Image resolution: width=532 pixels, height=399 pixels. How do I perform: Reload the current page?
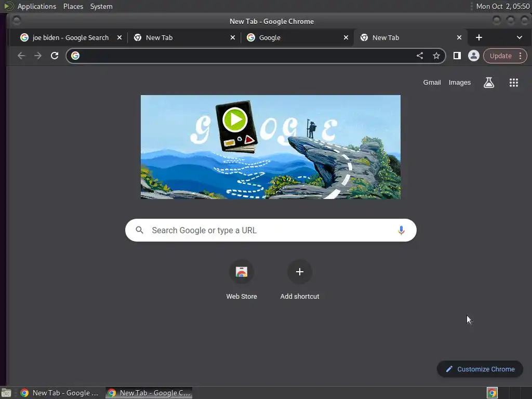click(54, 56)
